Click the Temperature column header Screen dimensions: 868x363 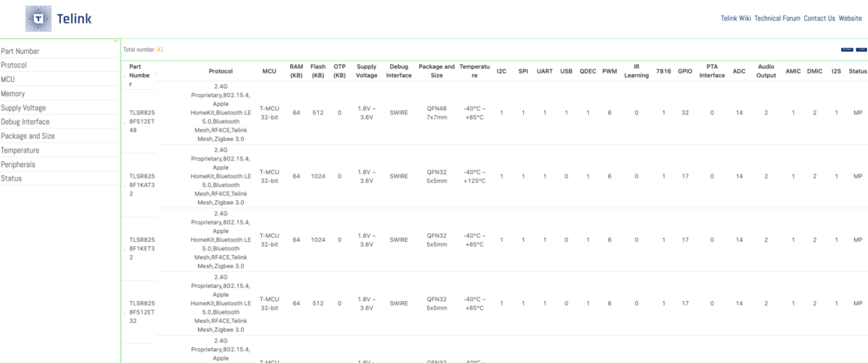475,71
